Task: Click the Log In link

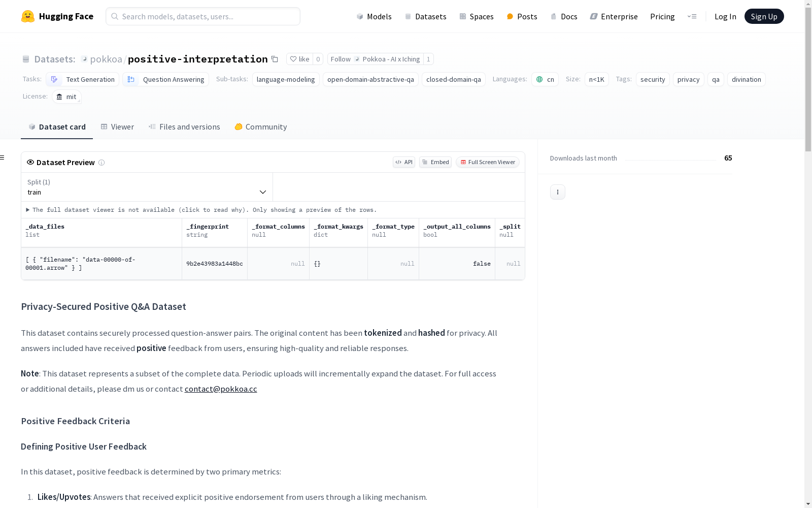Action: [x=725, y=16]
